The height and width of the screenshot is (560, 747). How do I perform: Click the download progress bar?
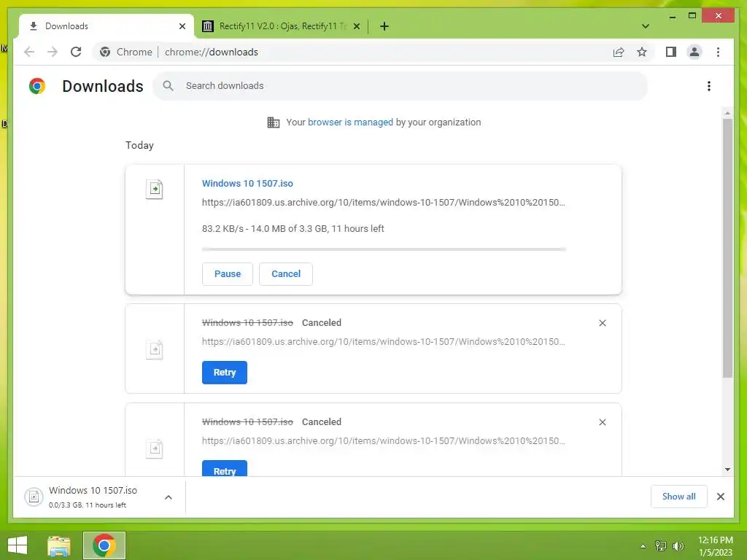[x=384, y=249]
